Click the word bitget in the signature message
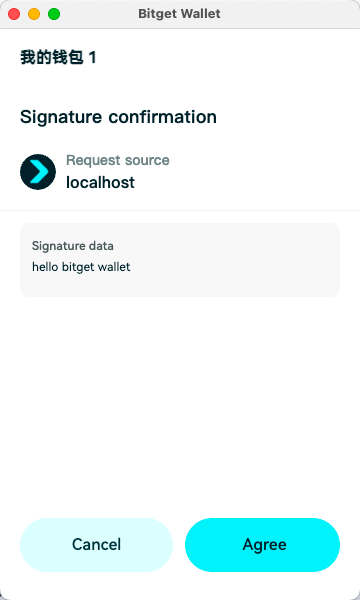The image size is (360, 600). 78,267
